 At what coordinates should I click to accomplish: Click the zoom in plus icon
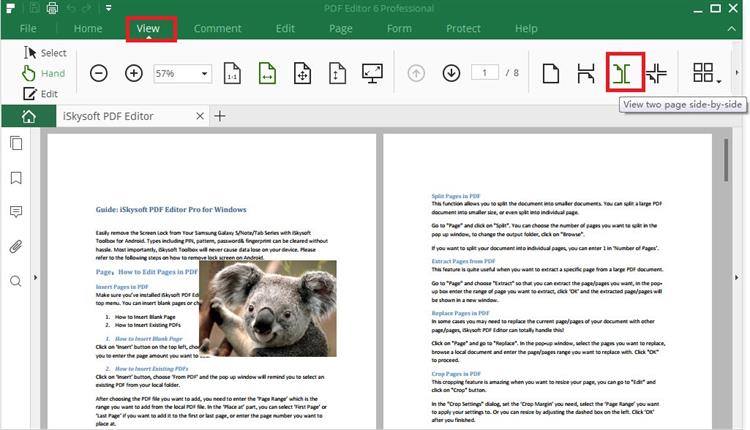point(134,73)
